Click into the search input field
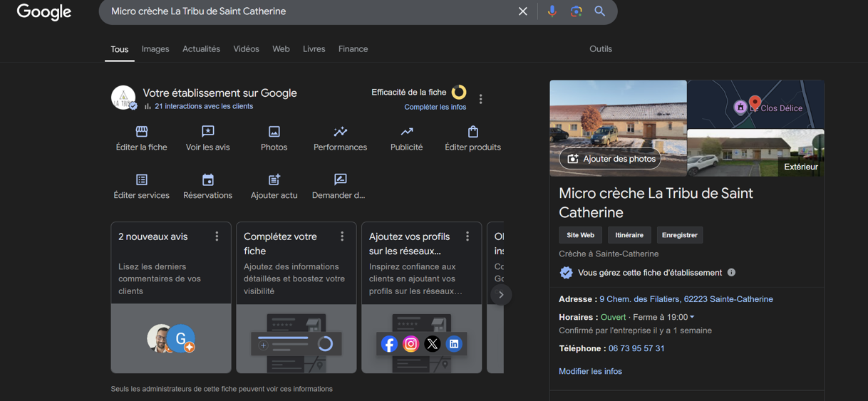The height and width of the screenshot is (401, 868). (310, 11)
